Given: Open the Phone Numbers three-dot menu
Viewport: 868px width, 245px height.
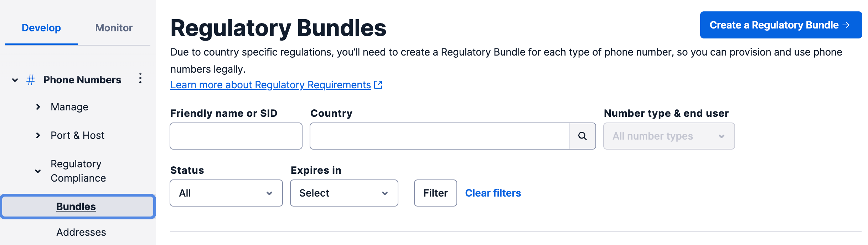Looking at the screenshot, I should [x=140, y=78].
